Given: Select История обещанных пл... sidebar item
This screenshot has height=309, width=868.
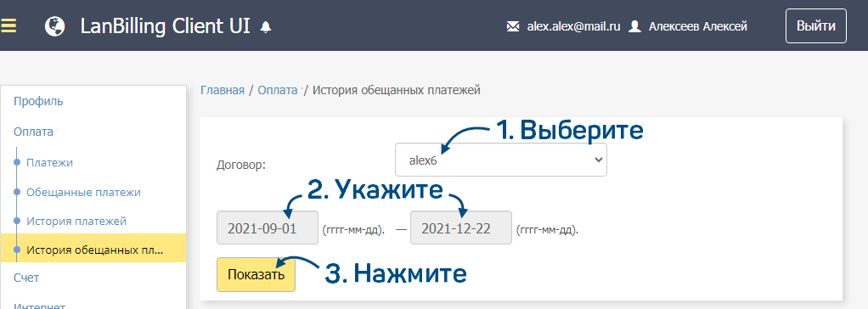Looking at the screenshot, I should coord(93,248).
